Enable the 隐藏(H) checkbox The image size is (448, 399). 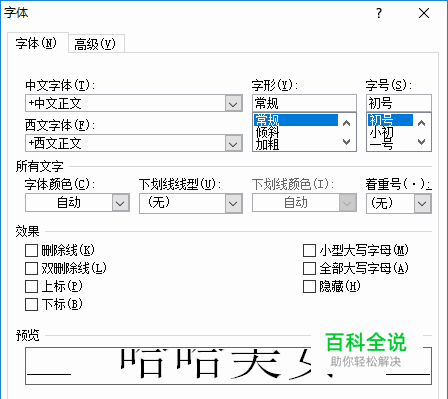[x=309, y=286]
